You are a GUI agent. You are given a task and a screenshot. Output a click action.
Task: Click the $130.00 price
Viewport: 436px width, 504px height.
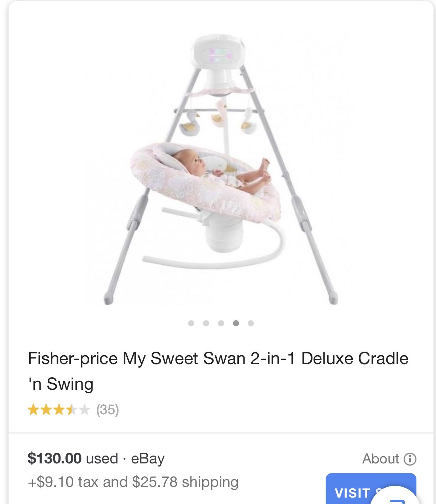[x=54, y=458]
